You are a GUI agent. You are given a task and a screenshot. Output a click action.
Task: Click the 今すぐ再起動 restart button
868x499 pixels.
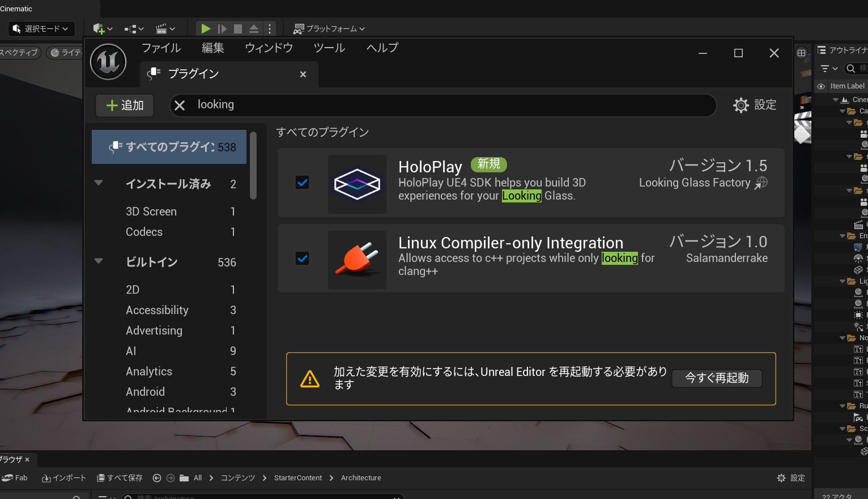717,378
